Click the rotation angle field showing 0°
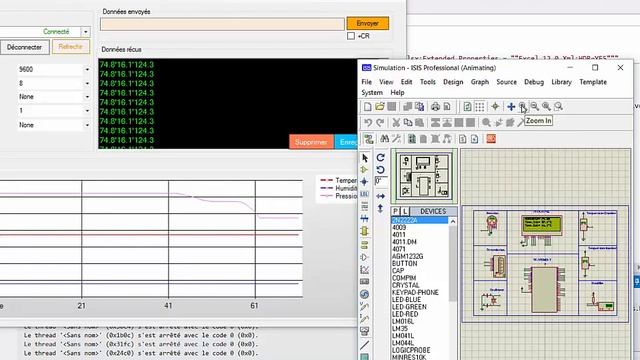The width and height of the screenshot is (640, 360). click(380, 181)
